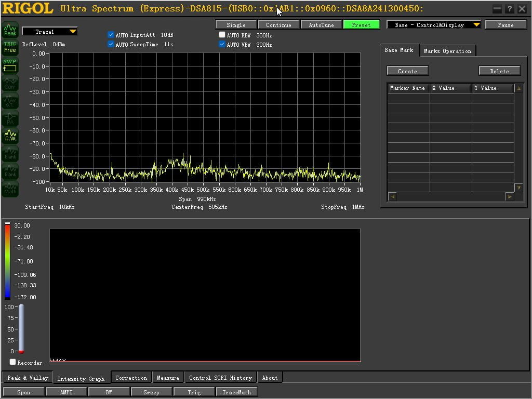Click the green Preset button
532x399 pixels.
coord(362,25)
